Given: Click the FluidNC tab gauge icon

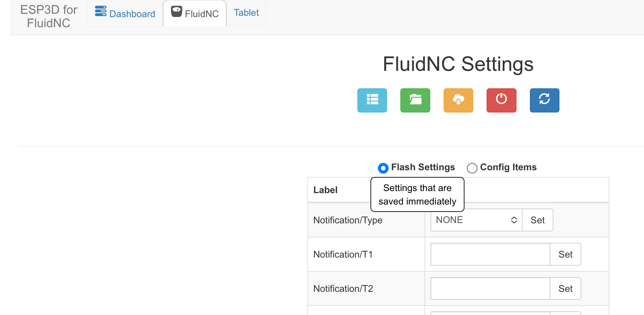Looking at the screenshot, I should tap(177, 11).
